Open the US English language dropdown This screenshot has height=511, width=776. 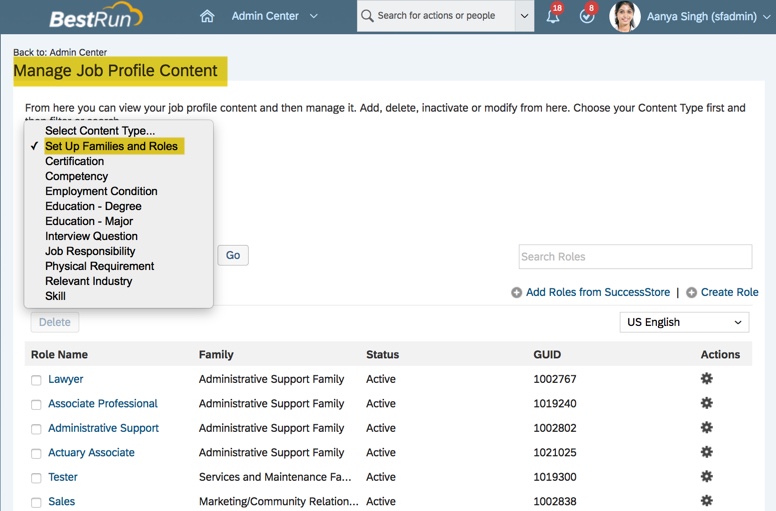(x=684, y=322)
